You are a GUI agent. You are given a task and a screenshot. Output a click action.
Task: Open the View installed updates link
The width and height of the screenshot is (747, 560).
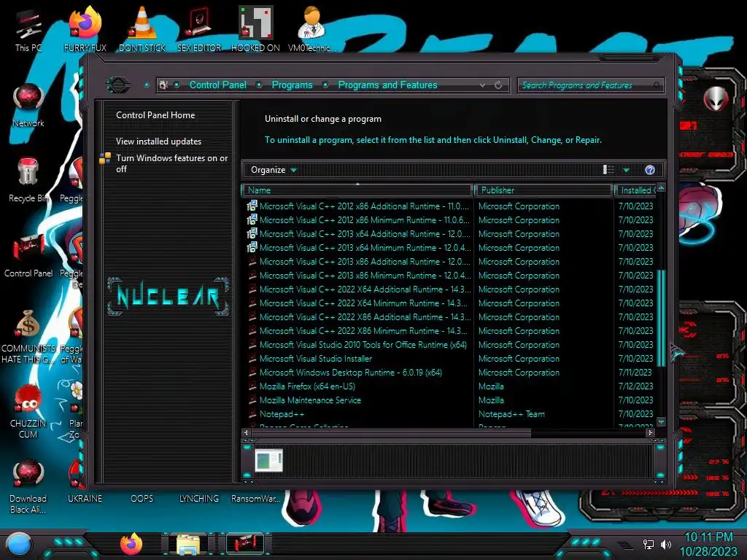click(x=158, y=141)
